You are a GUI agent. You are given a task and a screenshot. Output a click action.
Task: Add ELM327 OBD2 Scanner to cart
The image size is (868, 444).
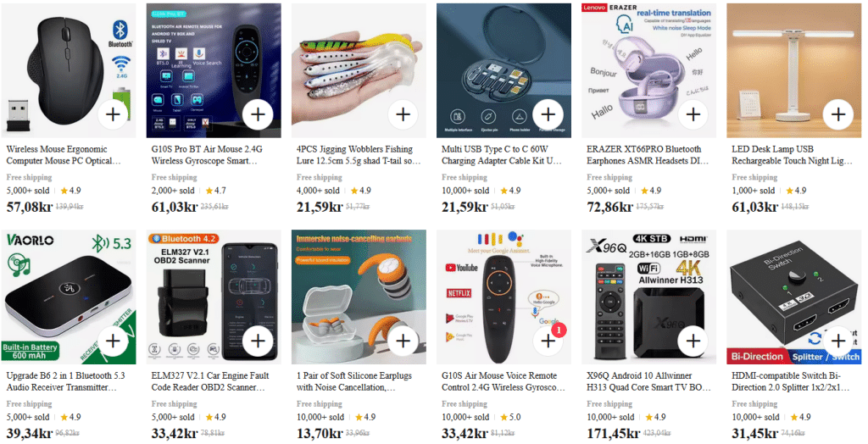[x=258, y=341]
